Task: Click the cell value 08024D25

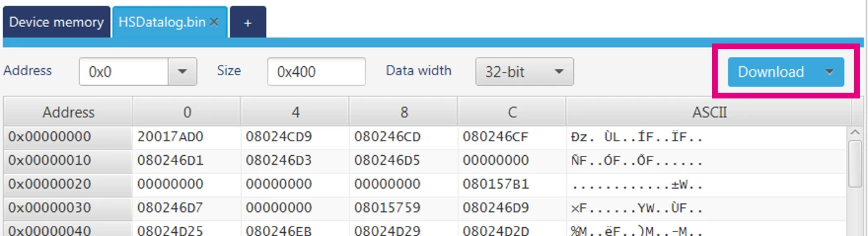Action: click(170, 230)
